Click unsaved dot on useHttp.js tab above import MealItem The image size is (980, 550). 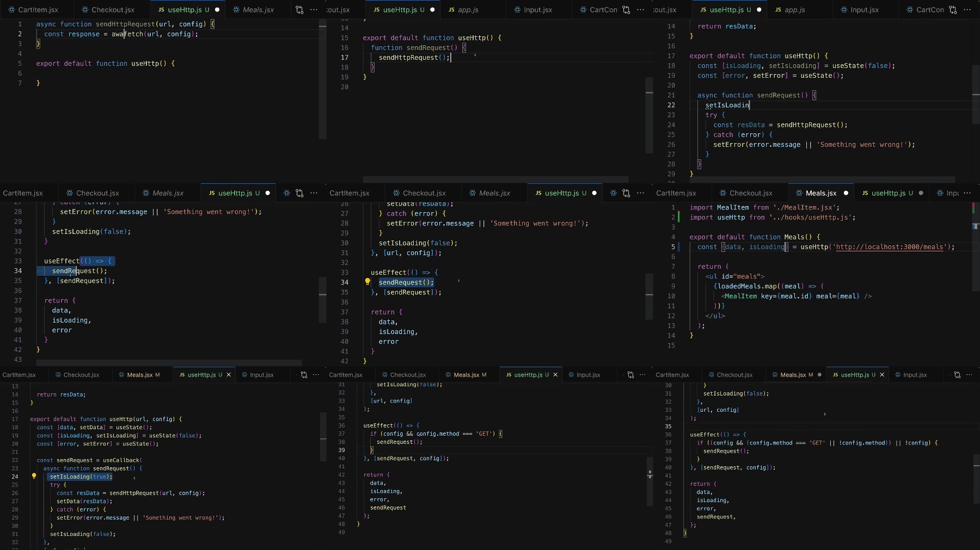(x=921, y=193)
